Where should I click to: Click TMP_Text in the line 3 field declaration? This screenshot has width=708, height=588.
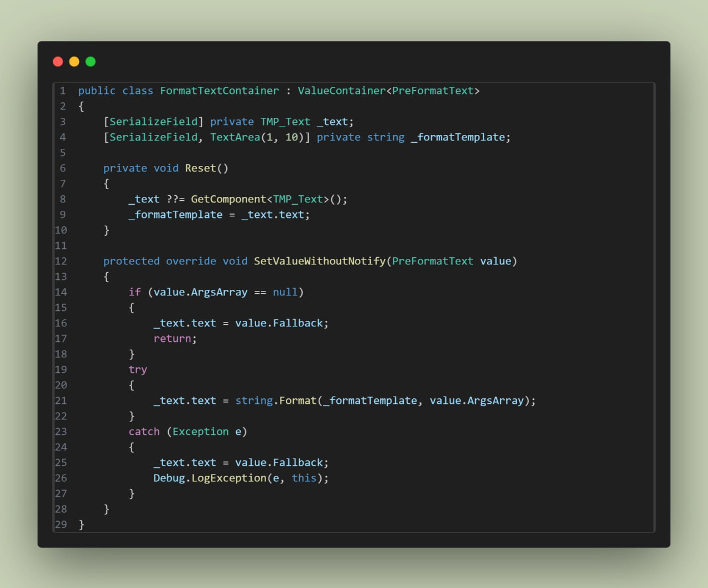pyautogui.click(x=285, y=122)
